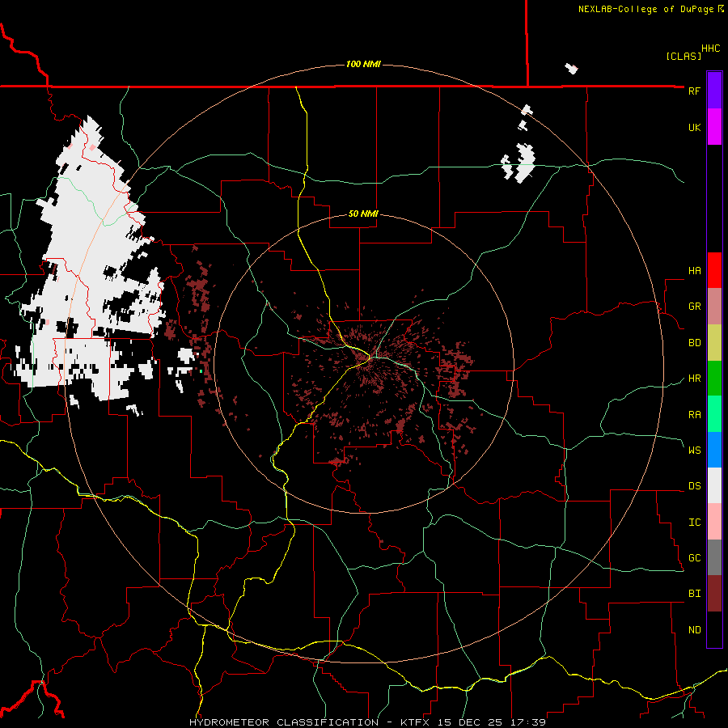
Task: Click the IC pink legend swatch
Action: 714,522
